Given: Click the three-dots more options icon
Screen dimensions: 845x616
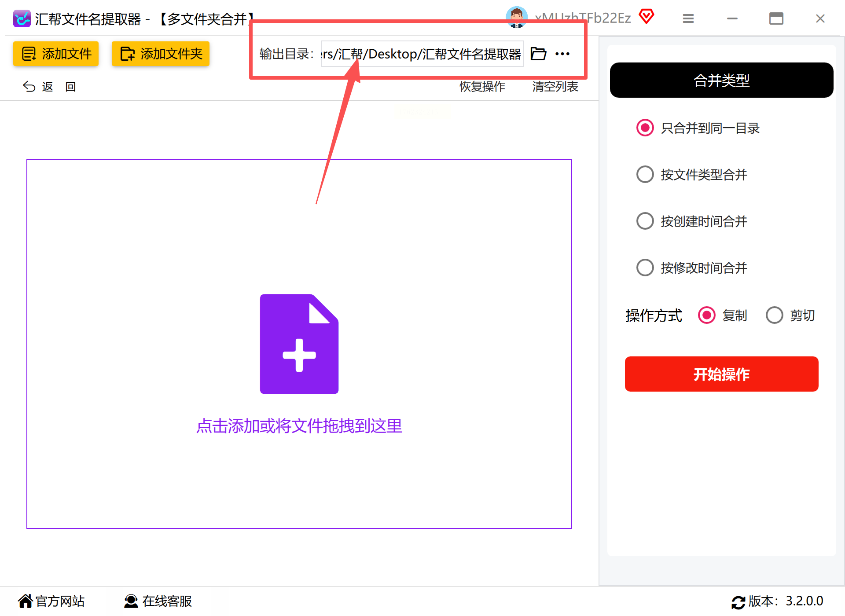Looking at the screenshot, I should pyautogui.click(x=562, y=54).
